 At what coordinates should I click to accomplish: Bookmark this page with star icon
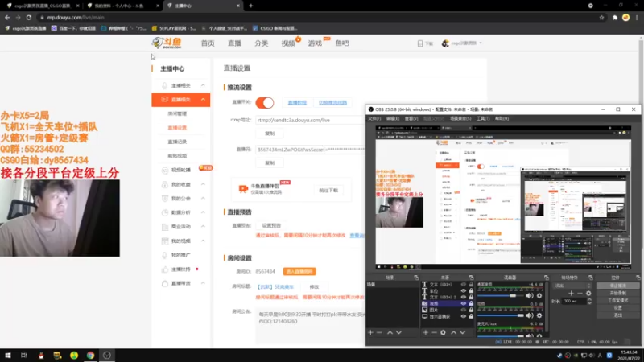tap(601, 17)
